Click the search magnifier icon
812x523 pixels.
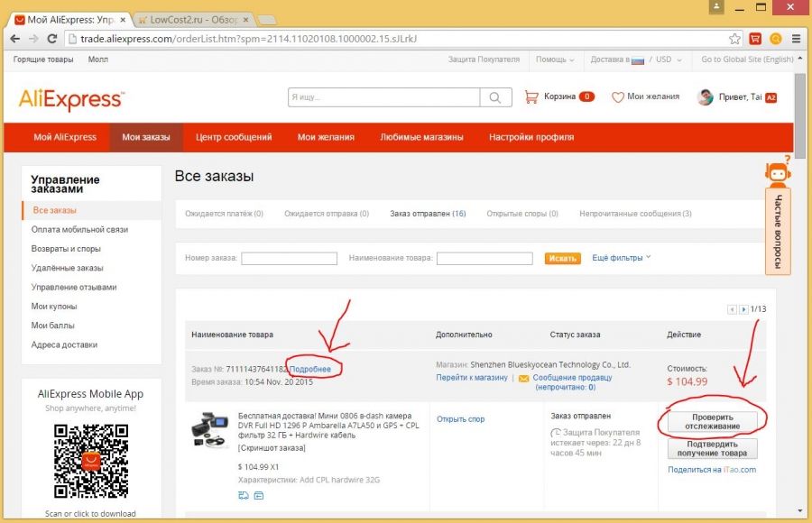[x=494, y=97]
